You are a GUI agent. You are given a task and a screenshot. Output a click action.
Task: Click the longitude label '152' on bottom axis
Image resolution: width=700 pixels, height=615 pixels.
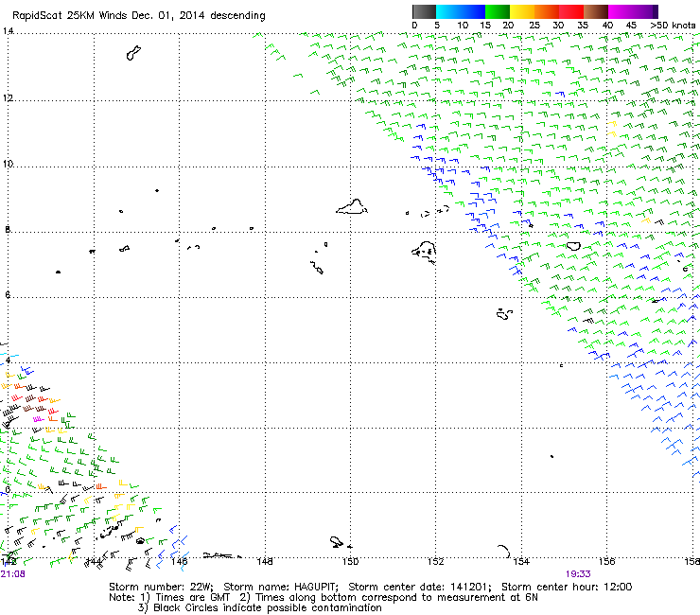pos(435,561)
